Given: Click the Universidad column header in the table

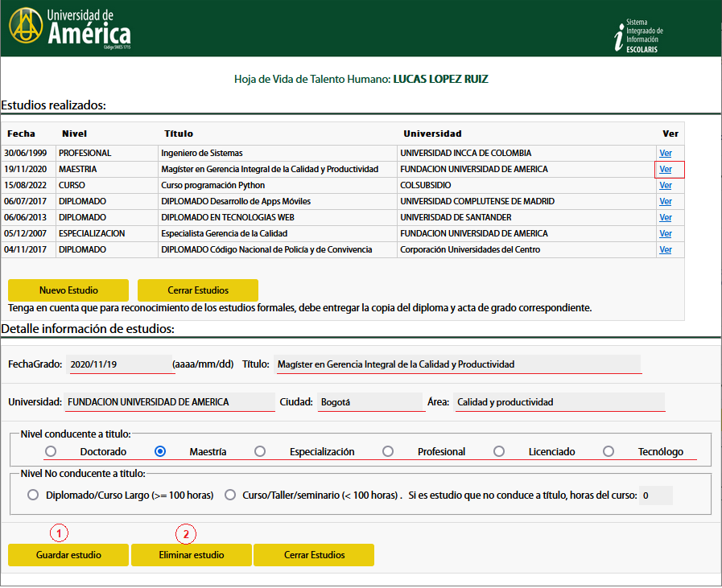Looking at the screenshot, I should click(x=432, y=134).
